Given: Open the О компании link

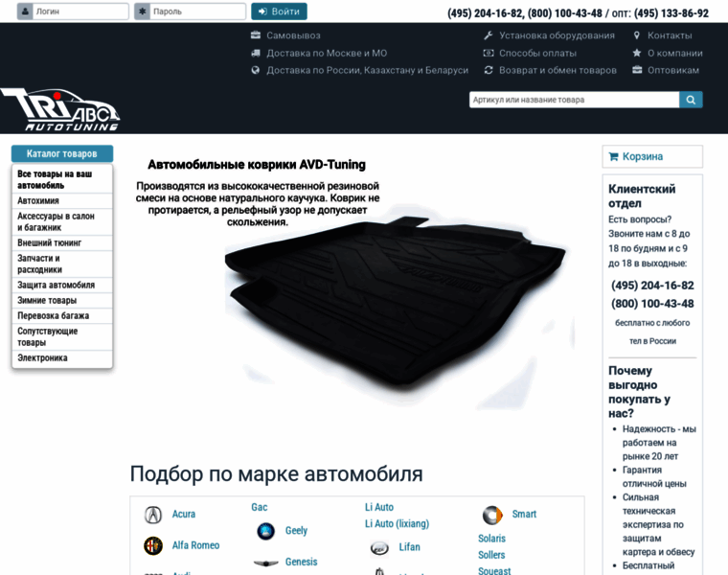Looking at the screenshot, I should pyautogui.click(x=675, y=53).
